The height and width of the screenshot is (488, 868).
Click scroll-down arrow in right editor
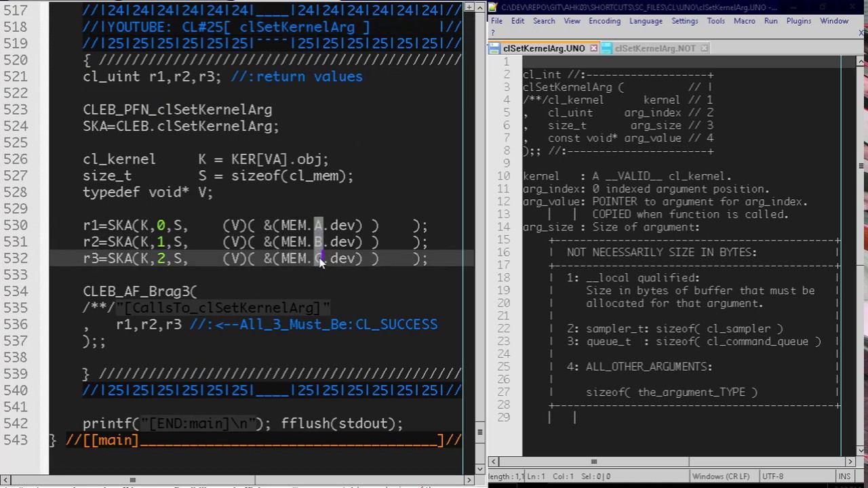coord(861,451)
